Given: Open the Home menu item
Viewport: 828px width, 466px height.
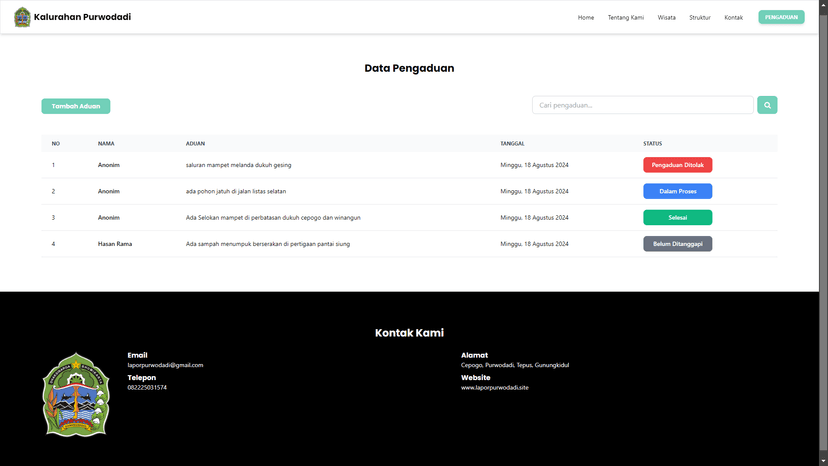Looking at the screenshot, I should click(586, 17).
